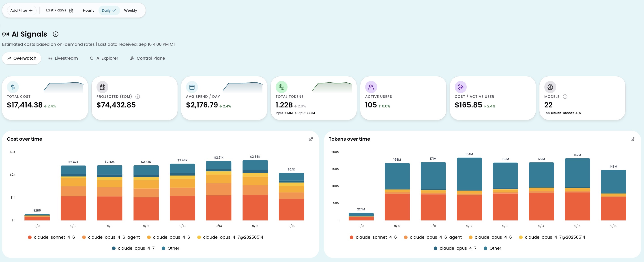Switch to the Overwatch tab
The height and width of the screenshot is (262, 644).
pyautogui.click(x=21, y=58)
